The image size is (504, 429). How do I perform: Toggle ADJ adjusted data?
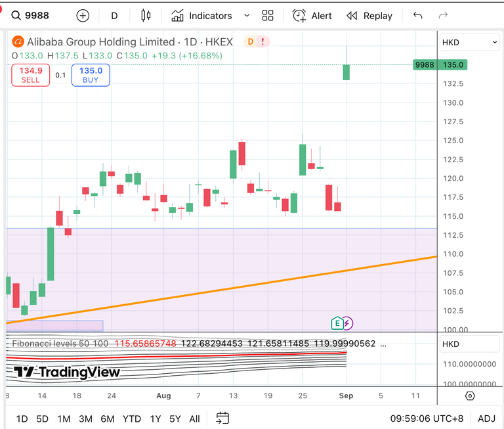[486, 418]
